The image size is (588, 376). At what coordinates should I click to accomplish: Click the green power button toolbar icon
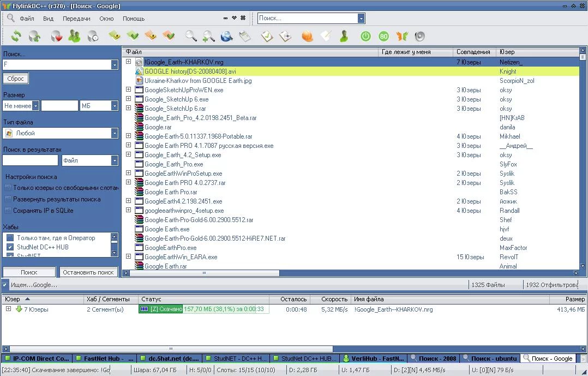click(365, 37)
